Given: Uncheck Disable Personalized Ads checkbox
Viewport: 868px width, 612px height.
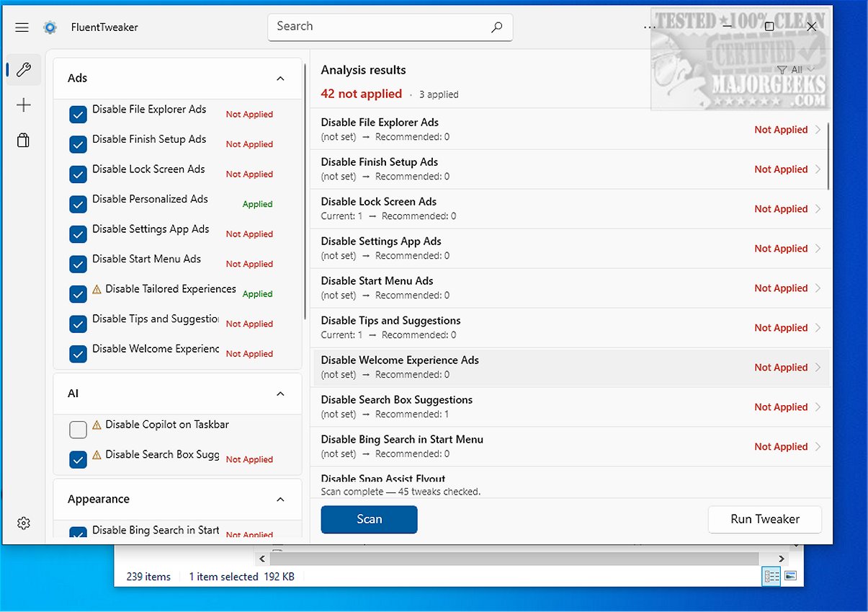Looking at the screenshot, I should pyautogui.click(x=79, y=205).
